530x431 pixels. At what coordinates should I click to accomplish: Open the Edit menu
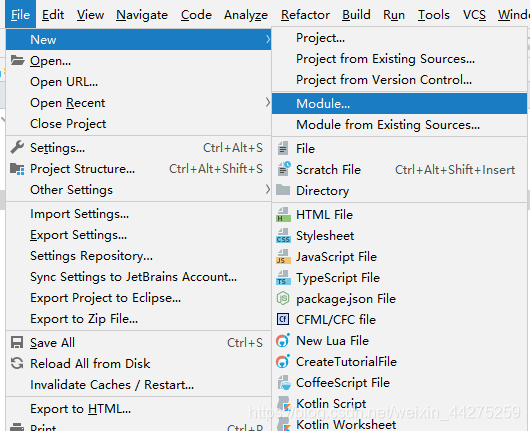pos(53,15)
